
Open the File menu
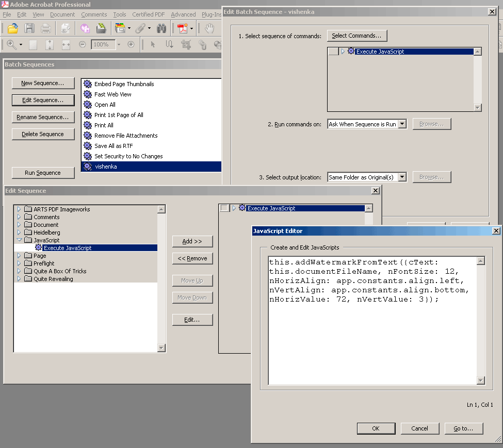coord(7,14)
